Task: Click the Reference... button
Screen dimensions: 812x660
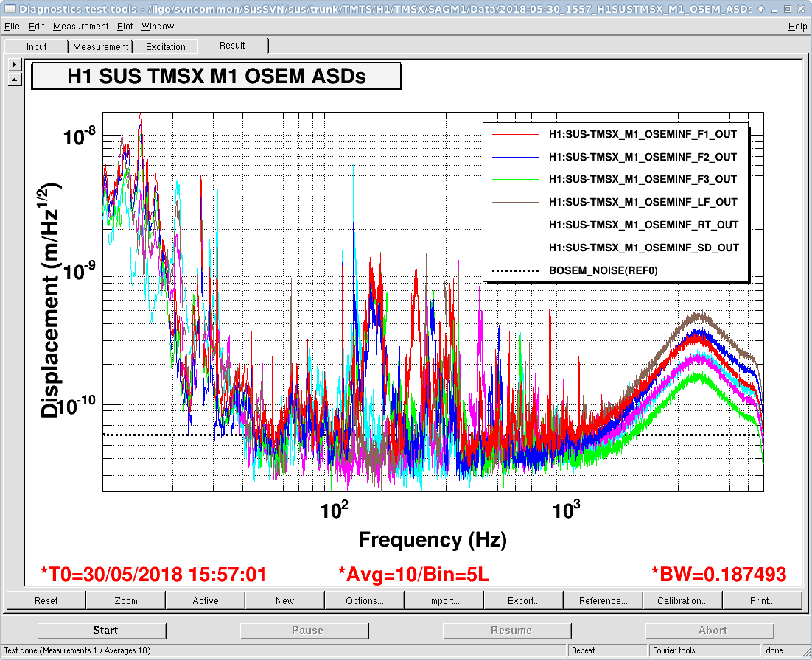Action: click(x=603, y=600)
